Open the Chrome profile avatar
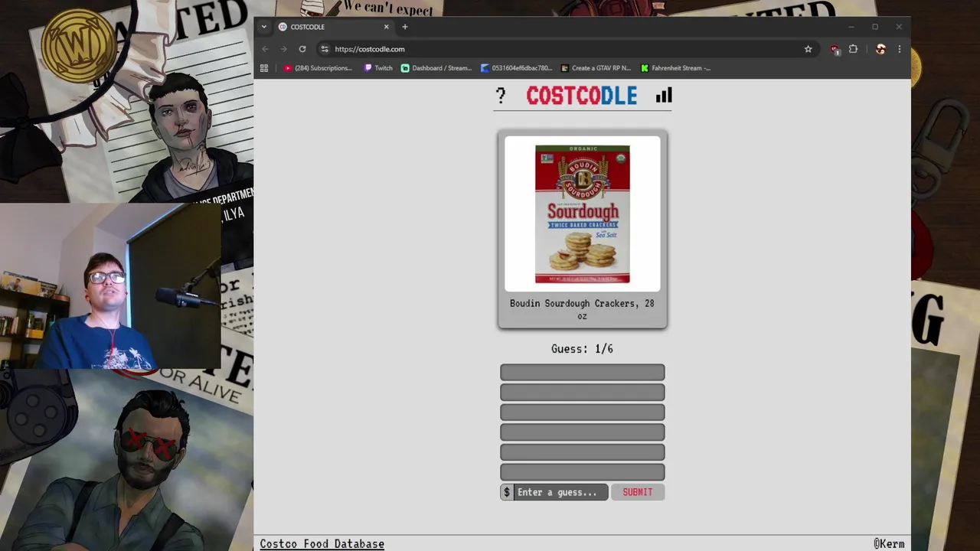 click(x=880, y=49)
